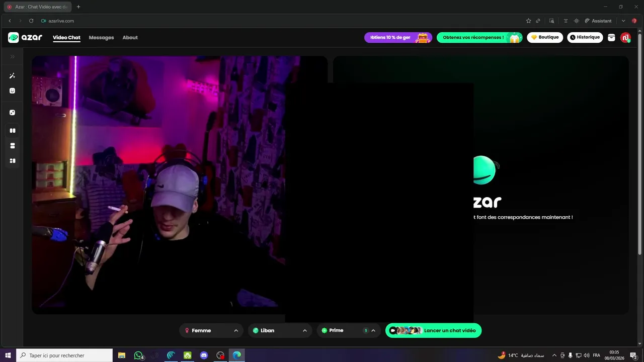
Task: Expand the browser toolbar chevron menu
Action: click(623, 21)
